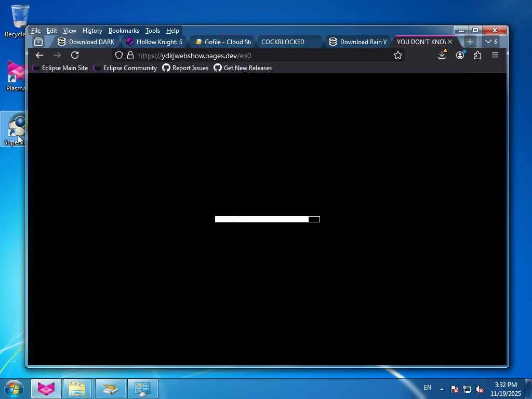Switch to the Download Rain tab
Screen dimensions: 532x399
point(358,42)
